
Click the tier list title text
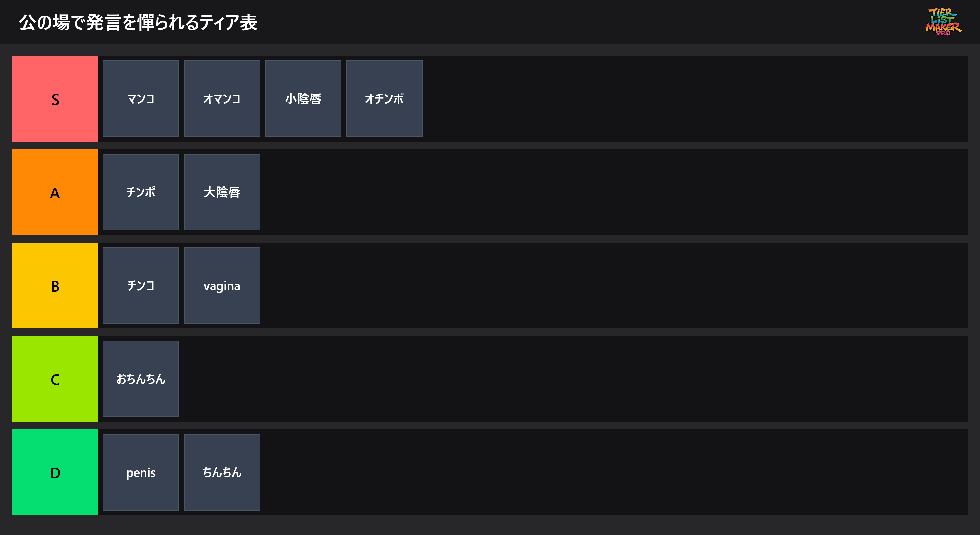138,22
